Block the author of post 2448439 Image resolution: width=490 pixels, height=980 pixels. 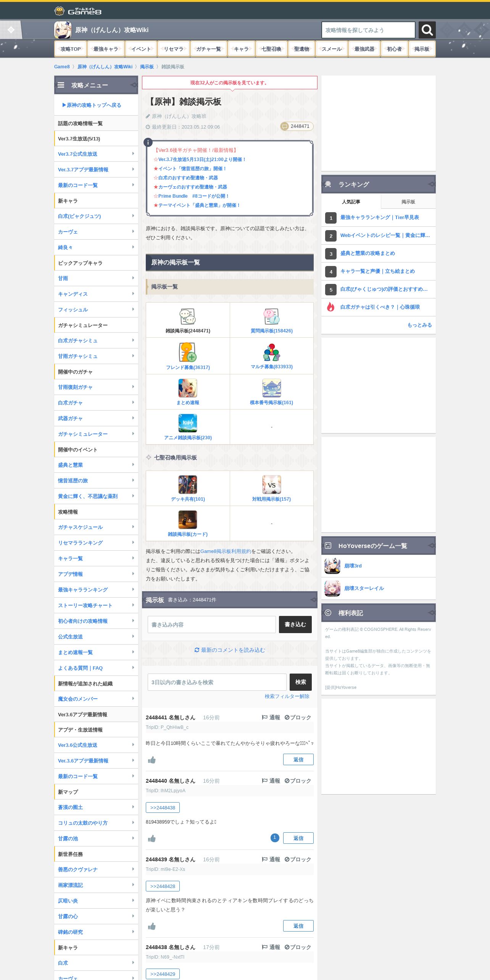298,859
